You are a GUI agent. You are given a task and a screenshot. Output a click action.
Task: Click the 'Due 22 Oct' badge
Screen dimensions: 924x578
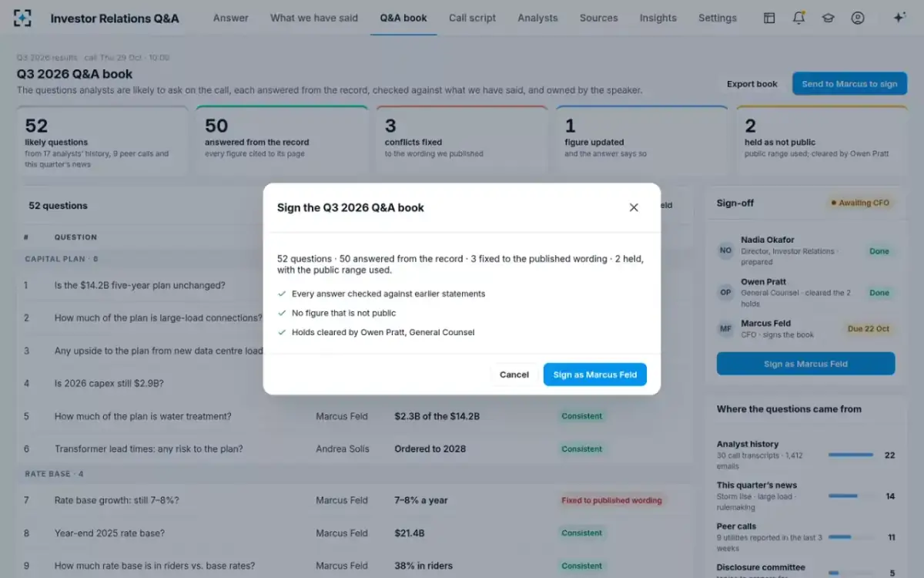pos(869,329)
